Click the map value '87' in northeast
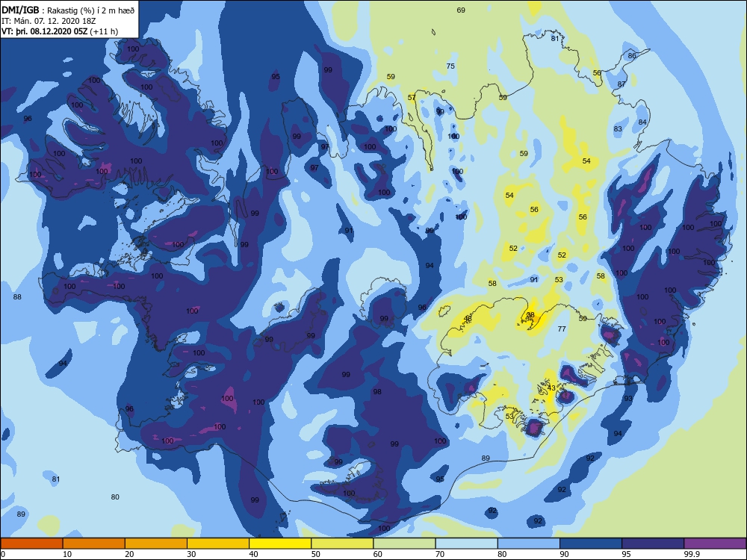The image size is (747, 560). click(x=622, y=84)
